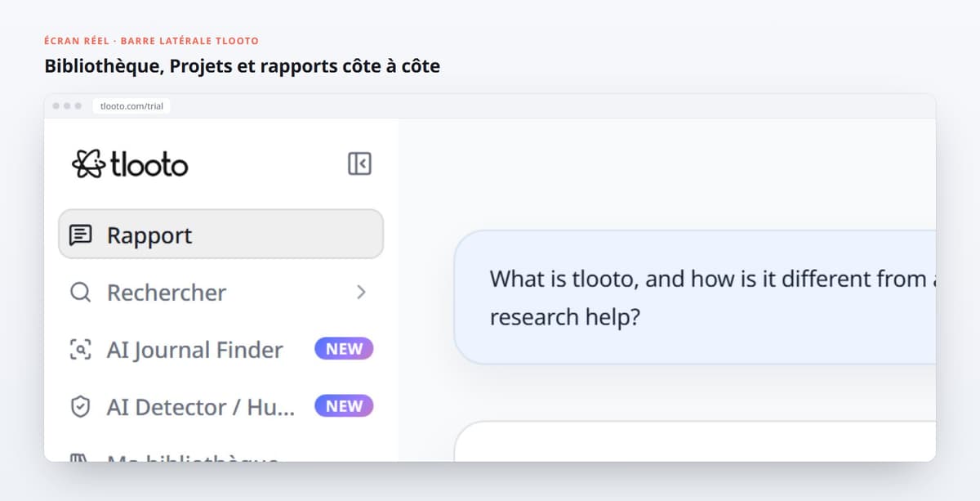Click the "tlooto" wordmark text

(149, 165)
